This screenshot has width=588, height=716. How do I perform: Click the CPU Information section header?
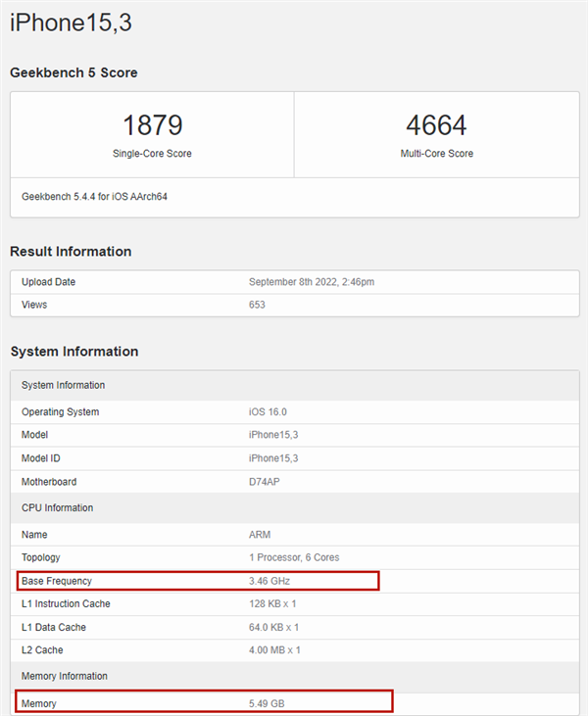click(x=57, y=507)
